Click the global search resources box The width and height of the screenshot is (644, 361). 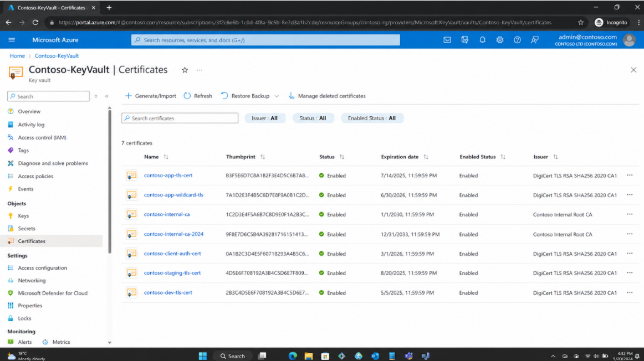[x=265, y=40]
